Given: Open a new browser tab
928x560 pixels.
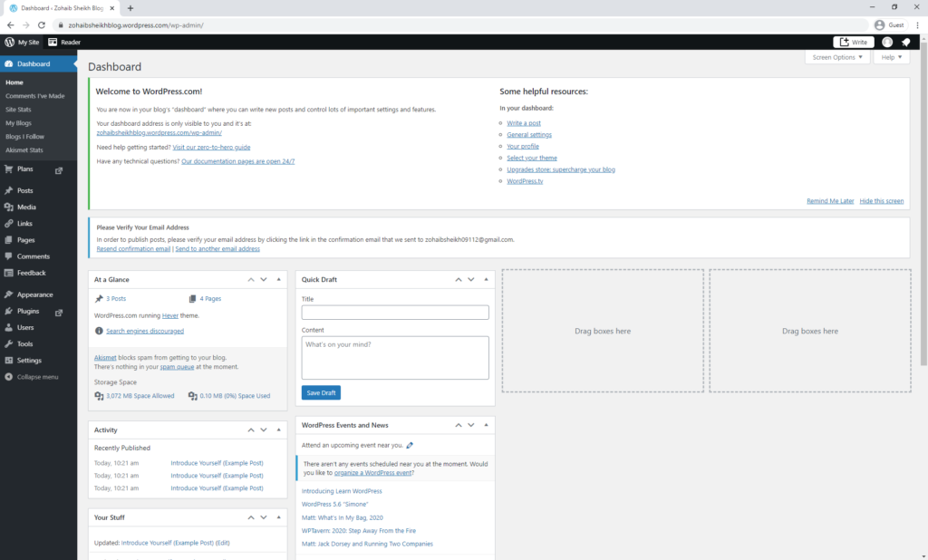Looking at the screenshot, I should 130,8.
